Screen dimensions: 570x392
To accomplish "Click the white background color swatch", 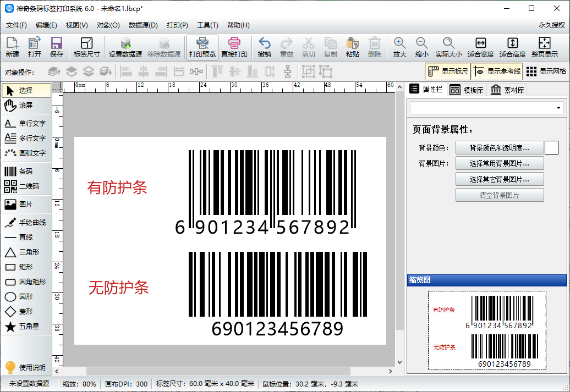I will tap(551, 148).
